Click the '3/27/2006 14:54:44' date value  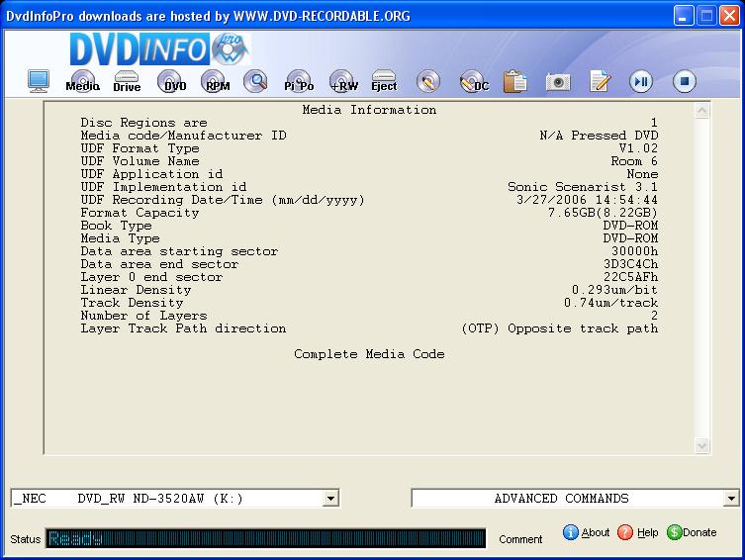[588, 200]
